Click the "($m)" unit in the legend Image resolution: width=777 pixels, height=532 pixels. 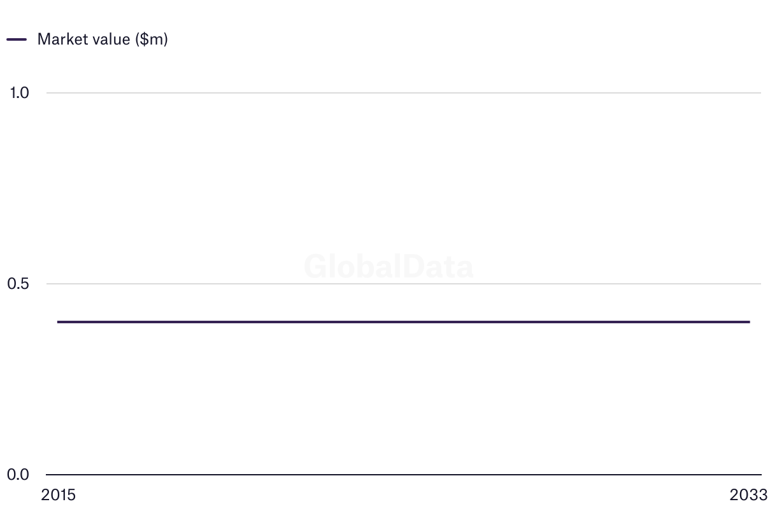151,39
